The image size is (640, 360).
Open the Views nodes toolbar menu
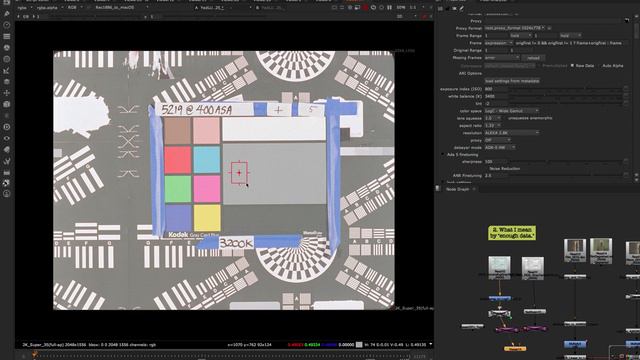[7, 138]
